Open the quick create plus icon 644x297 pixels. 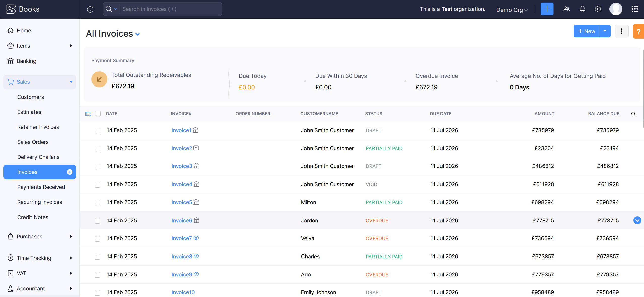pyautogui.click(x=547, y=9)
